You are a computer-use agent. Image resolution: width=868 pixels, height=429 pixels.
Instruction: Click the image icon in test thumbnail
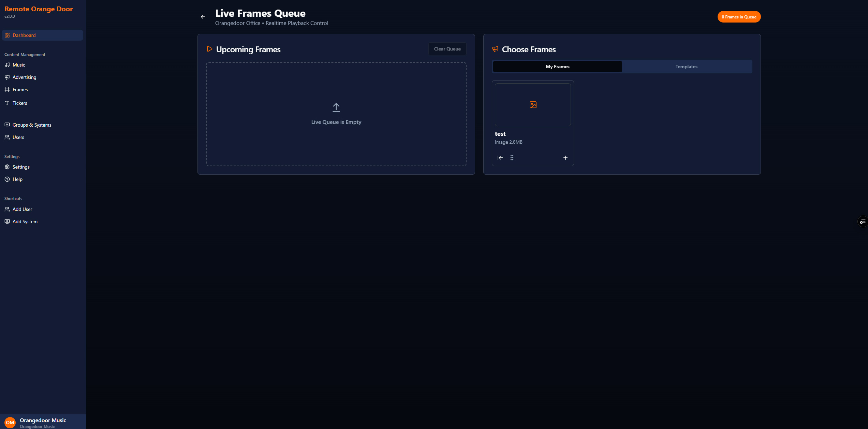[x=533, y=105]
